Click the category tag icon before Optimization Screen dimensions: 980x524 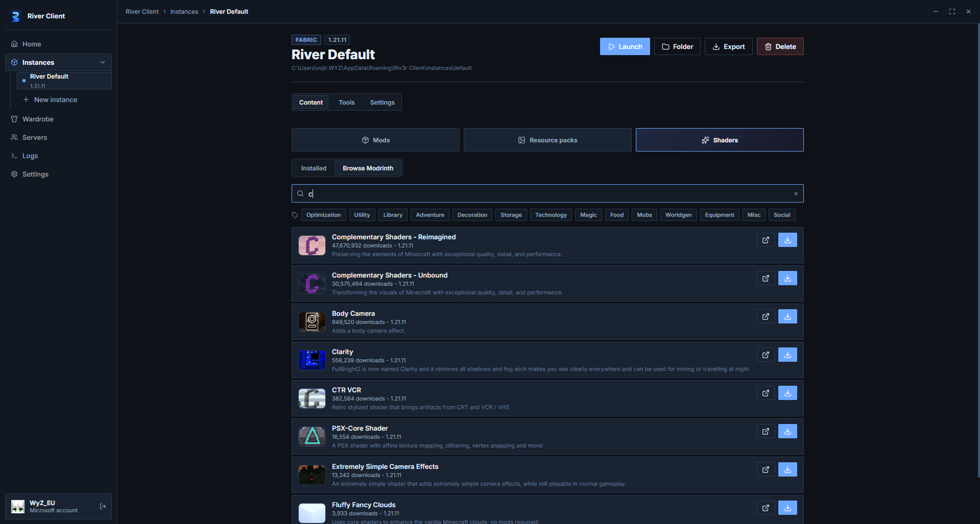pos(295,215)
